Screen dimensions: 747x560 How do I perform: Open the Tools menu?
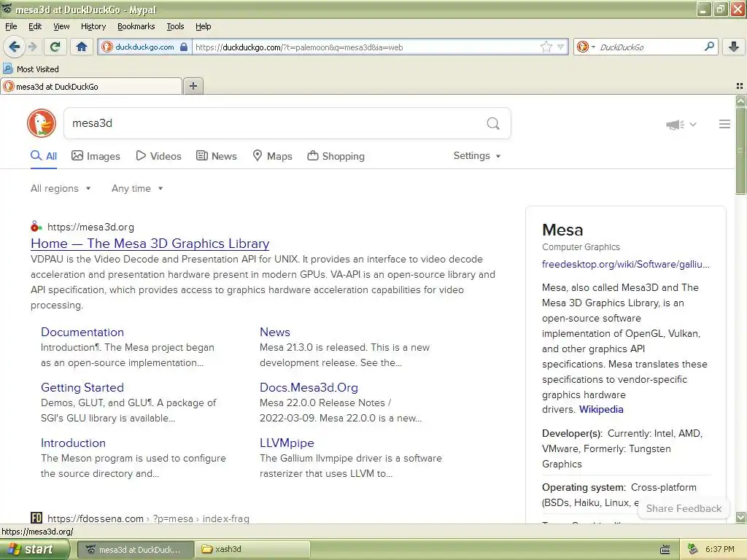[175, 26]
